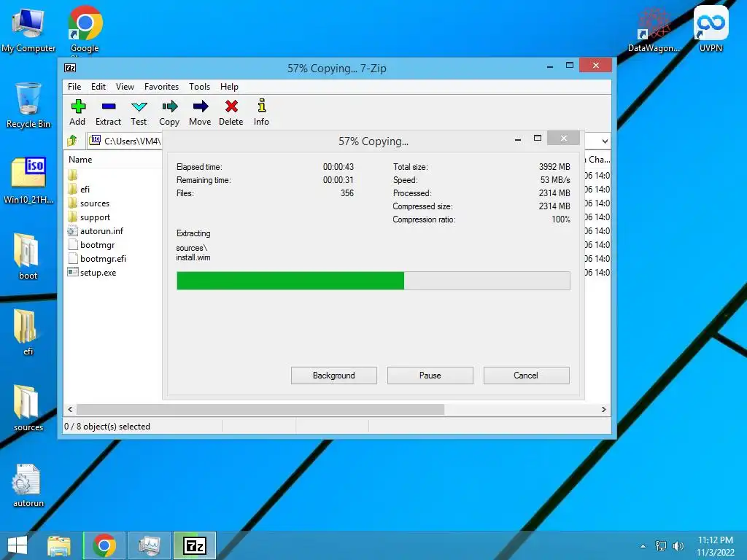Open the Help menu

[x=229, y=87]
